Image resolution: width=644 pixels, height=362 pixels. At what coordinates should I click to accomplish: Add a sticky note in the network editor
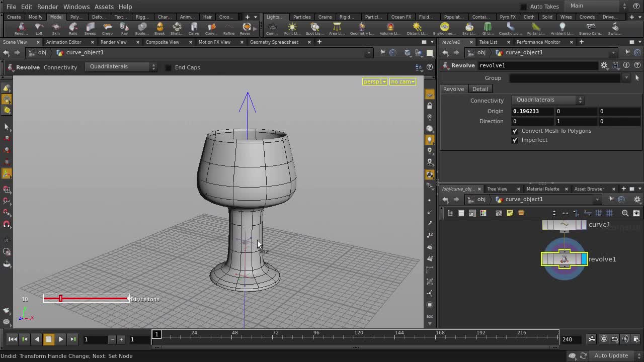click(x=510, y=213)
